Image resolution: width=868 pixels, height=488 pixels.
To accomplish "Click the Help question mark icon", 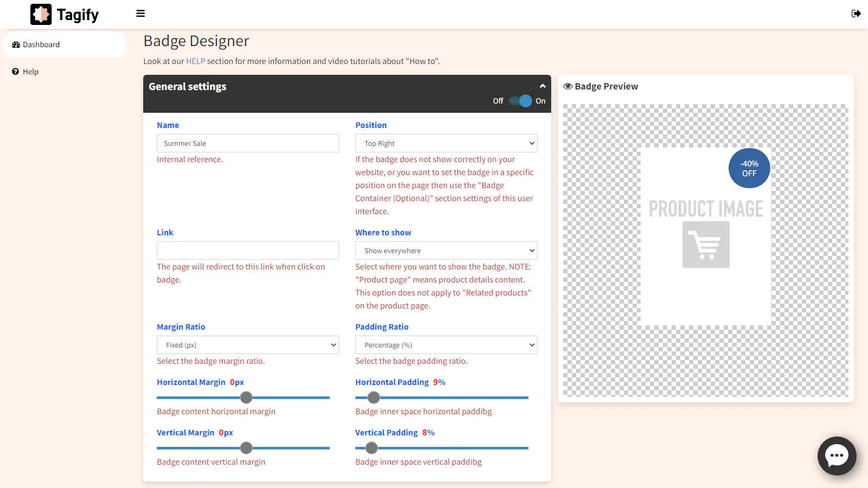I will coord(16,72).
